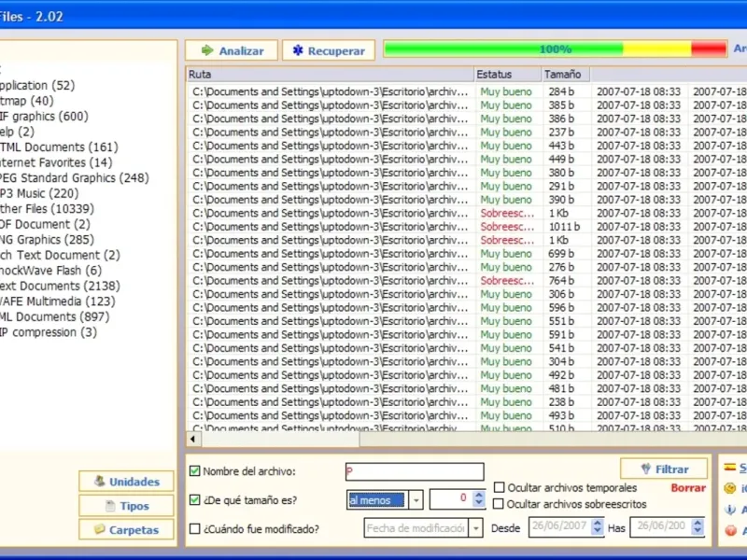Screen dimensions: 747x560
Task: Click the down arrow of the Desde date
Action: 598,531
